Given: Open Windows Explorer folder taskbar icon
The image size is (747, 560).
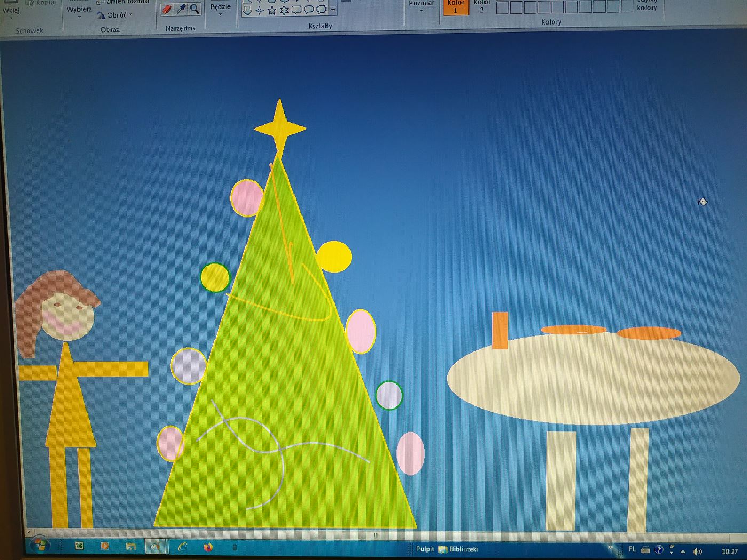Looking at the screenshot, I should [x=131, y=546].
